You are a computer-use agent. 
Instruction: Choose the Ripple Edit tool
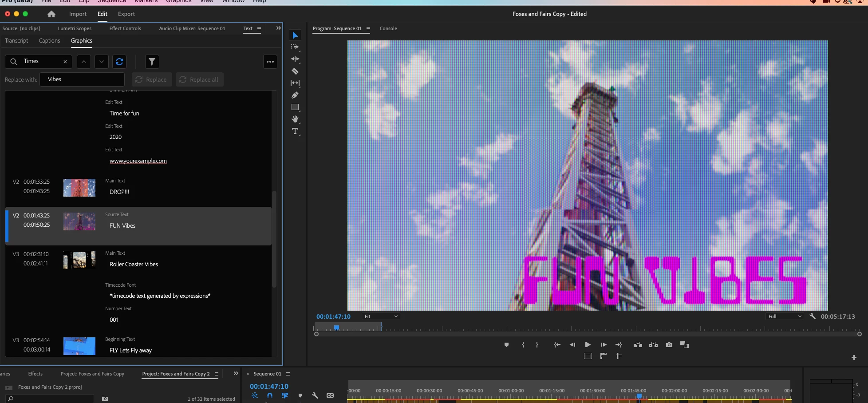click(295, 59)
